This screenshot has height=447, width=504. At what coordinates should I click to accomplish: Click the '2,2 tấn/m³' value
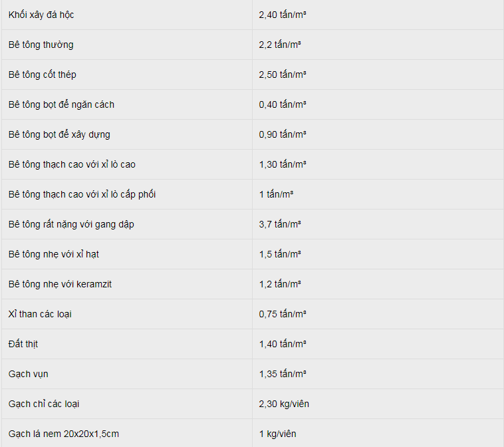click(280, 45)
